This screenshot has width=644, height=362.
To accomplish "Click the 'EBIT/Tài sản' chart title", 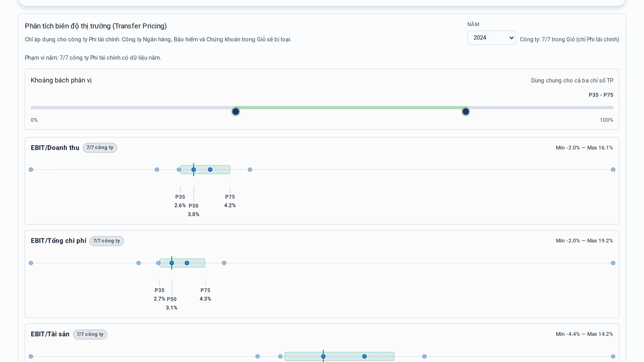I will pyautogui.click(x=50, y=334).
